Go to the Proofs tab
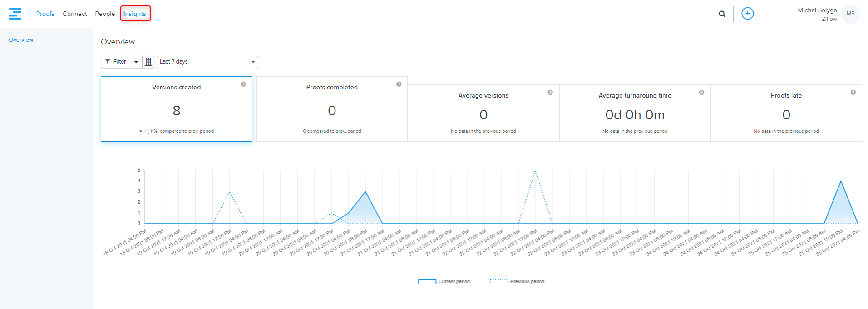This screenshot has height=309, width=868. tap(45, 14)
